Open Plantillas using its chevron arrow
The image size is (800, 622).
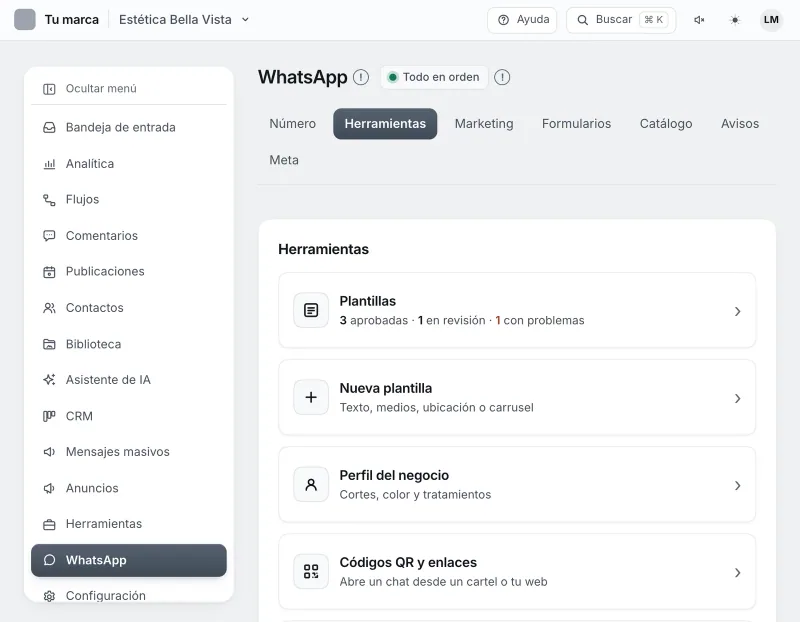tap(737, 311)
